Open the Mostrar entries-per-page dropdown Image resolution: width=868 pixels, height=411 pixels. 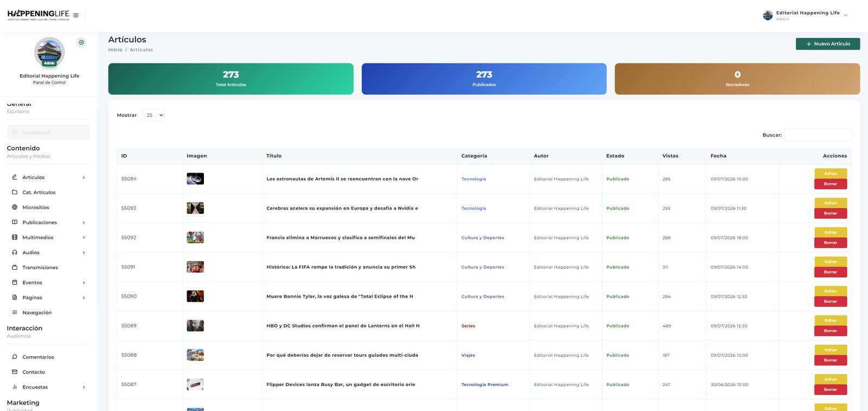coord(153,115)
